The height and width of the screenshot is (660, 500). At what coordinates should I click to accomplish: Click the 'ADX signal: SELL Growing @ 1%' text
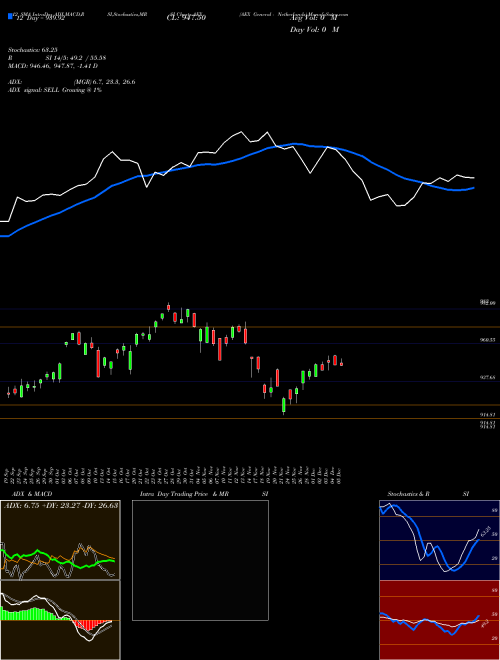pyautogui.click(x=55, y=90)
